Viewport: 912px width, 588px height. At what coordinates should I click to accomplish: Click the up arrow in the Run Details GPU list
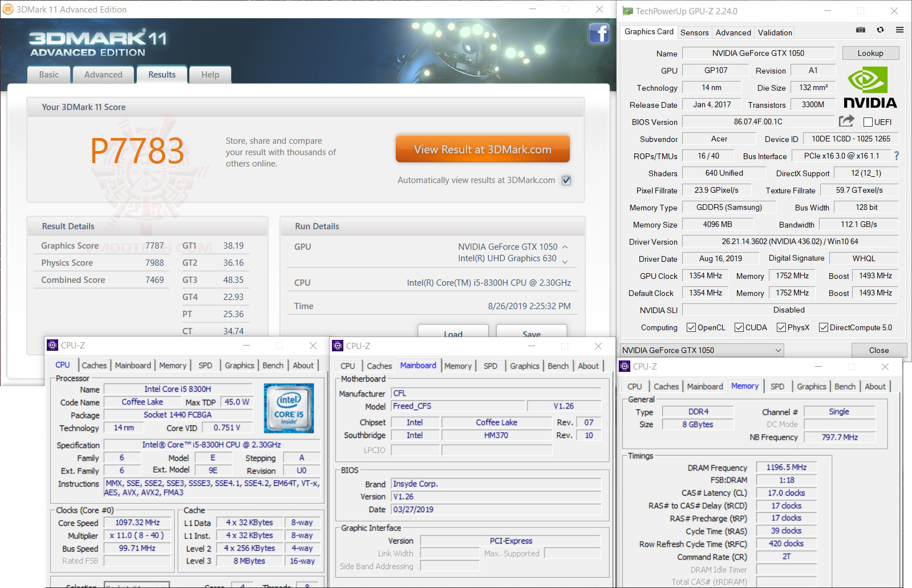point(565,247)
